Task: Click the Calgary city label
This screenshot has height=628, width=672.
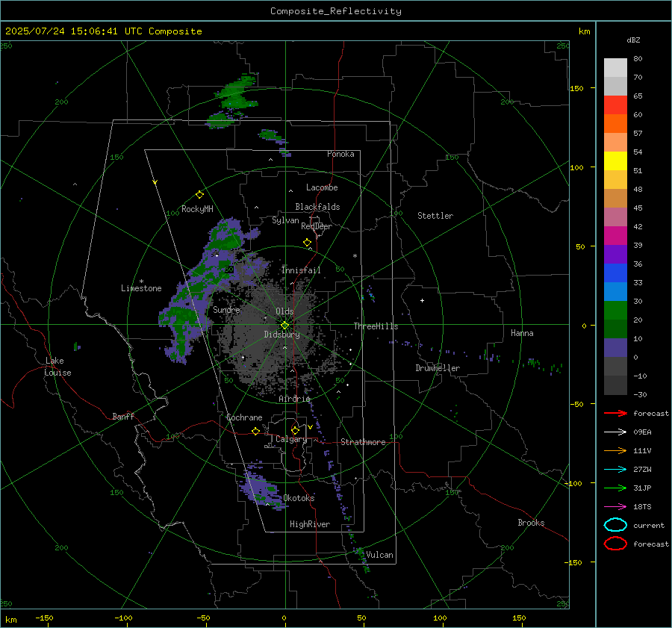Action: point(291,439)
